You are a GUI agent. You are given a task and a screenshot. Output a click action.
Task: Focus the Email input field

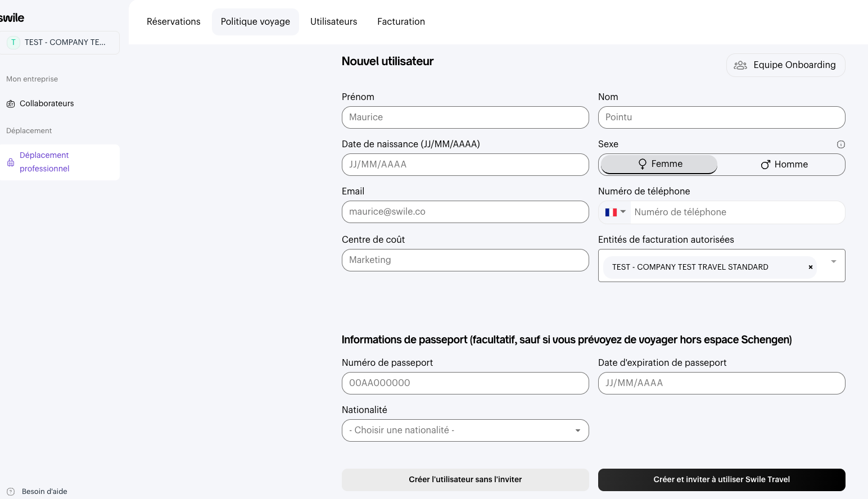(465, 212)
